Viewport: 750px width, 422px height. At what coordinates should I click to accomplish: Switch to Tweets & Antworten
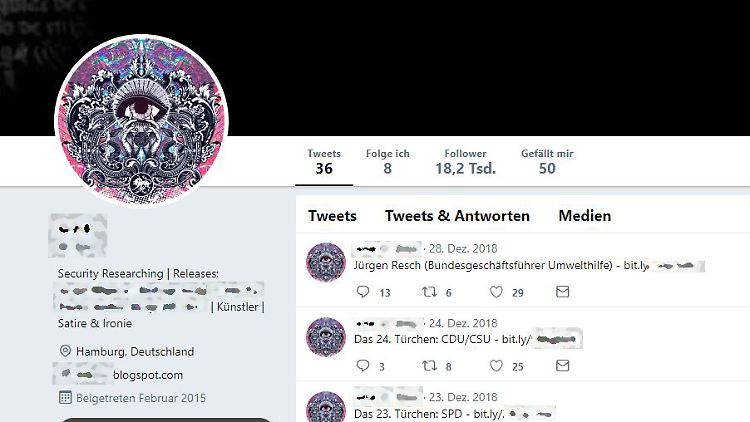coord(457,216)
